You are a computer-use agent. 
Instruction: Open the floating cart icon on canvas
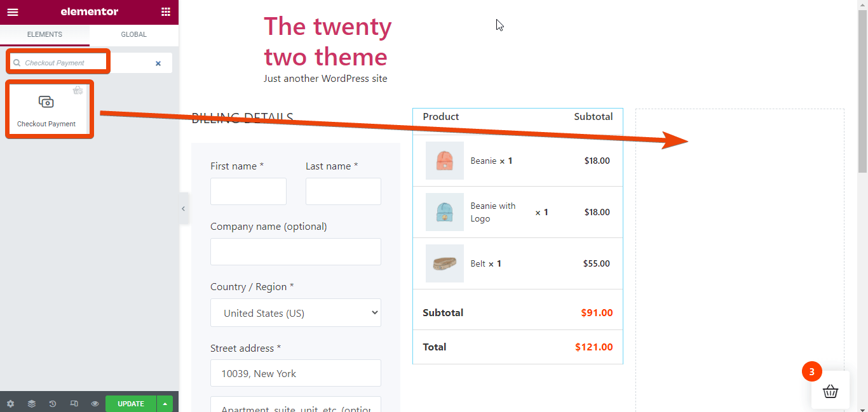click(x=831, y=392)
